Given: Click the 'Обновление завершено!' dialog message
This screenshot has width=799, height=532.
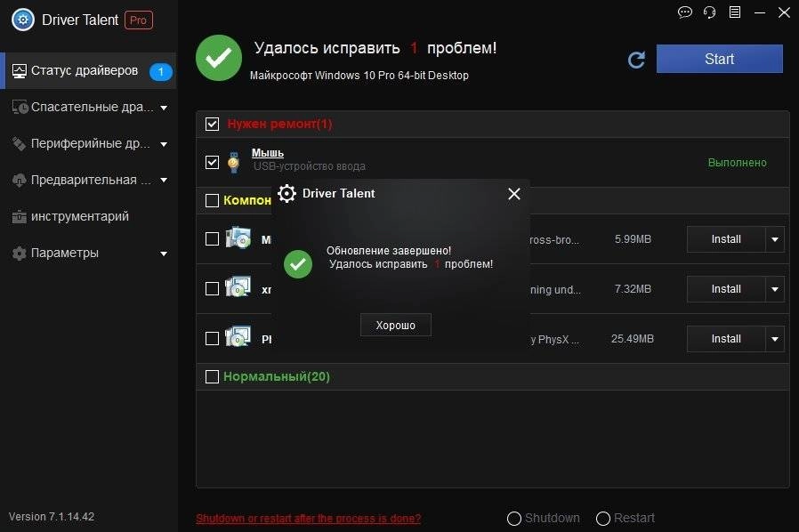Looking at the screenshot, I should pos(389,251).
